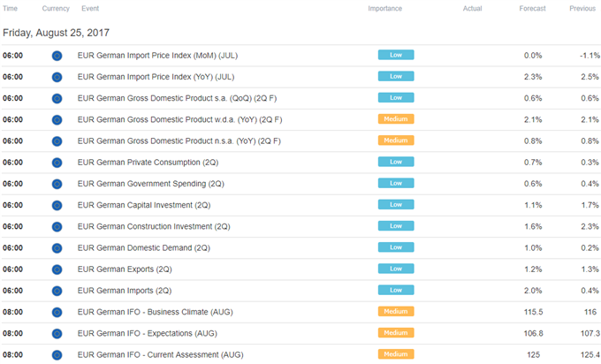Image resolution: width=601 pixels, height=364 pixels.
Task: Click the EUR flag icon for Import Price Index MoM
Action: click(57, 56)
